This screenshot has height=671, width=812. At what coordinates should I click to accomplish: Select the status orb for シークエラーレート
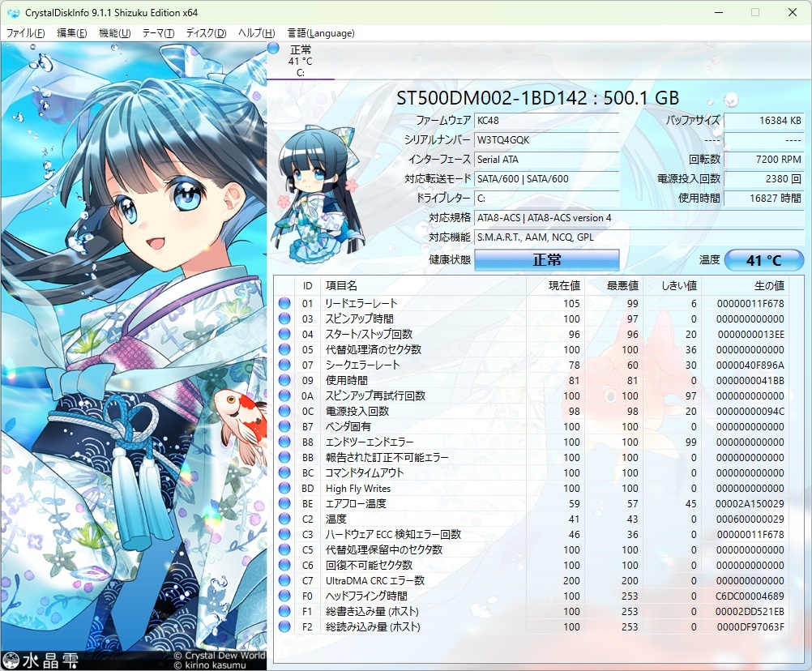pyautogui.click(x=284, y=365)
